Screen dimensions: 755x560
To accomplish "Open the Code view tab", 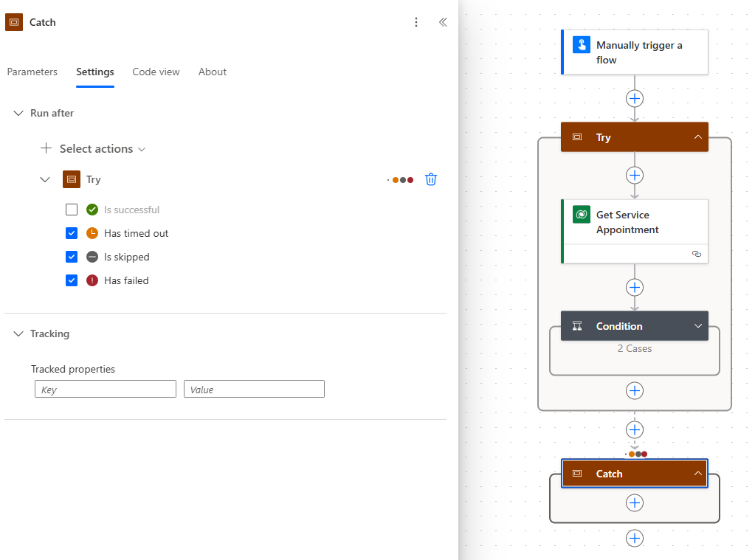I will coord(156,72).
